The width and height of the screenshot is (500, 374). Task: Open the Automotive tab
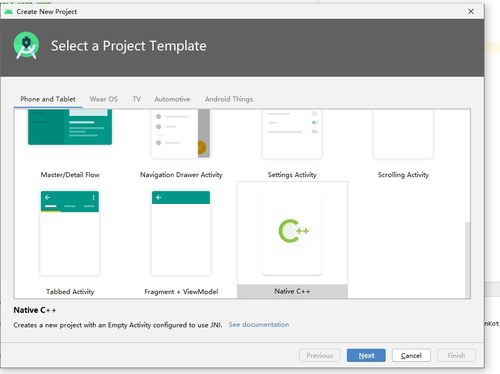click(x=172, y=99)
